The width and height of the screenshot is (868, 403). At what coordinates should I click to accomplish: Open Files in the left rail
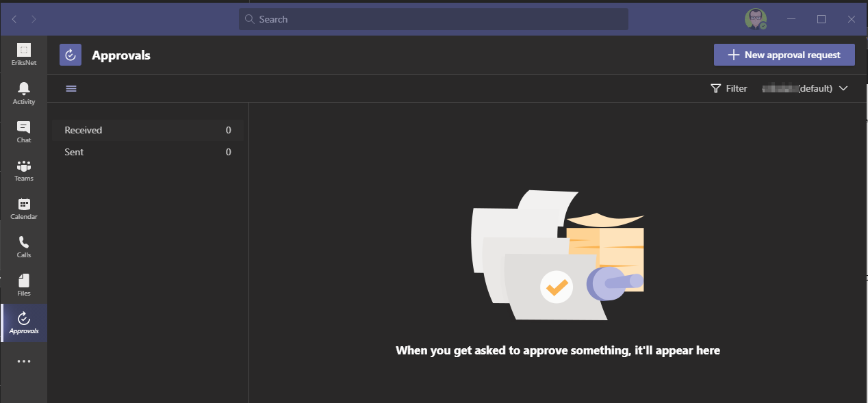click(x=24, y=284)
